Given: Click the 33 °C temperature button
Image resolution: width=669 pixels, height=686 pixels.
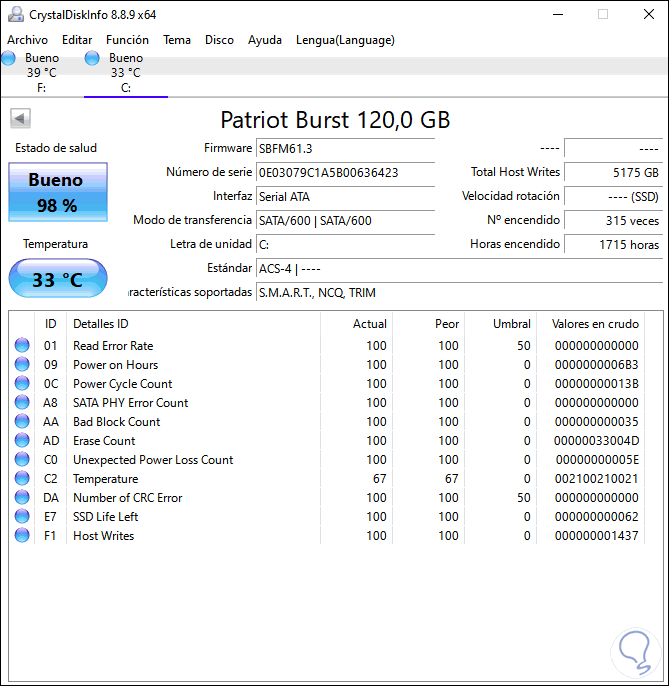Looking at the screenshot, I should pos(58,279).
